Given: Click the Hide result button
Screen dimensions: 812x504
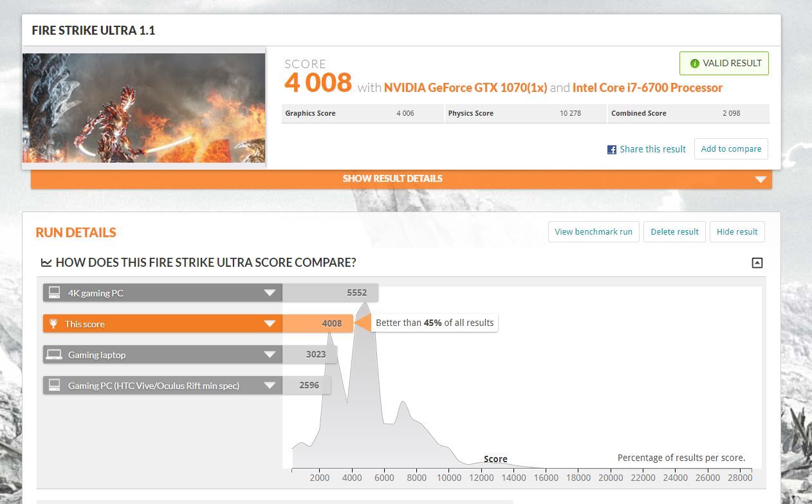Looking at the screenshot, I should point(737,232).
